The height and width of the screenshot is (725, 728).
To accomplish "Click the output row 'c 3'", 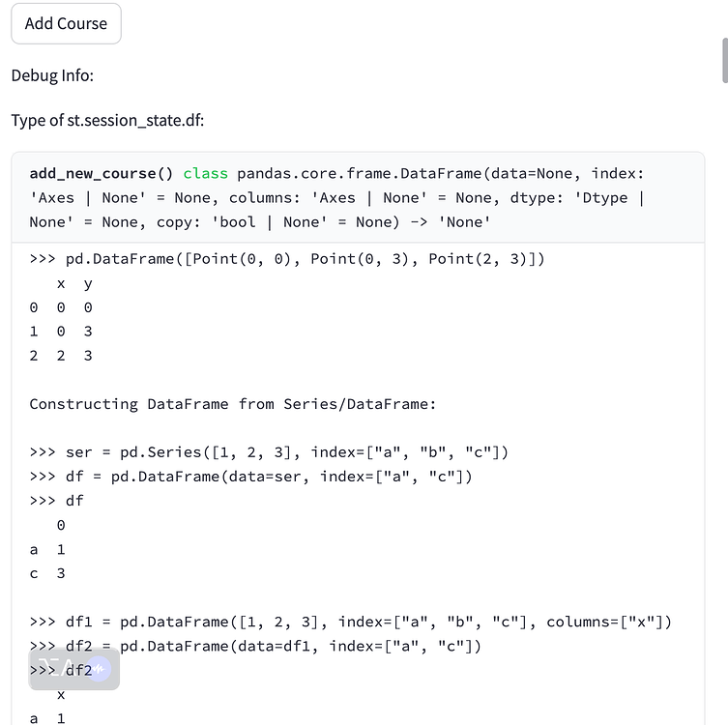I will point(47,573).
